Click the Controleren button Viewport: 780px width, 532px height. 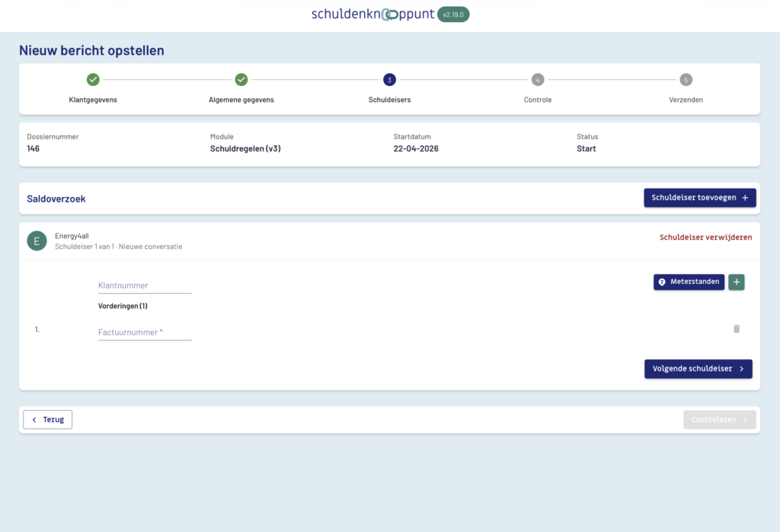(719, 419)
